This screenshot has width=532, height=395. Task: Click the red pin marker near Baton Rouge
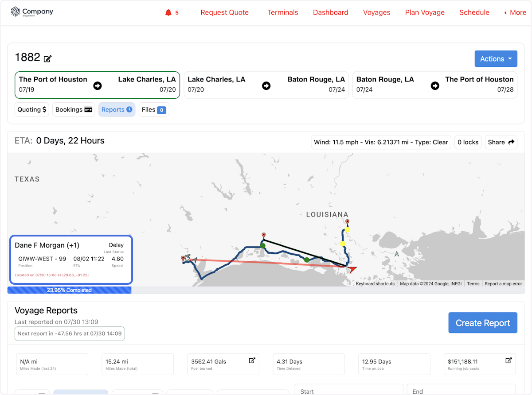pos(347,222)
